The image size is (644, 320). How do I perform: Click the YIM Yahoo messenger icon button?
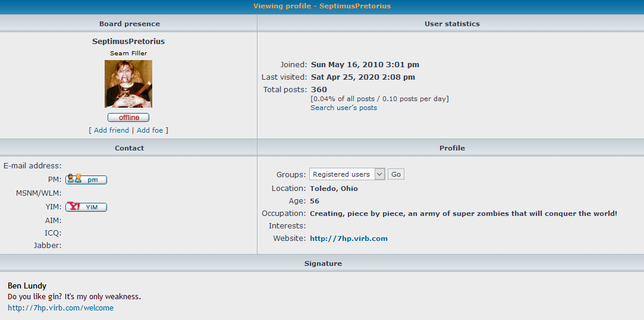[x=86, y=207]
